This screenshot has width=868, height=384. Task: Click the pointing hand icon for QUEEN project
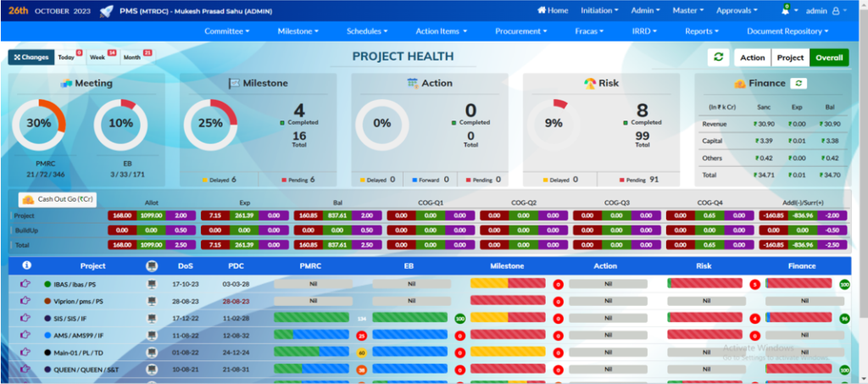coord(25,370)
